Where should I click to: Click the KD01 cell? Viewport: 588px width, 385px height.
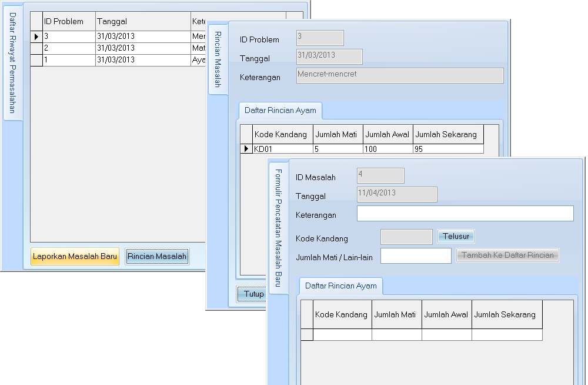click(x=283, y=149)
